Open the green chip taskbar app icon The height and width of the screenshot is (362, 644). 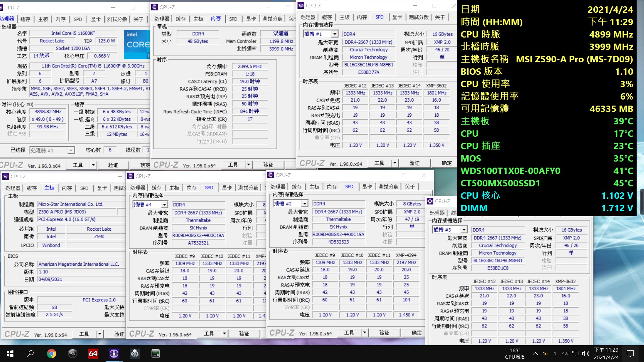point(156,353)
